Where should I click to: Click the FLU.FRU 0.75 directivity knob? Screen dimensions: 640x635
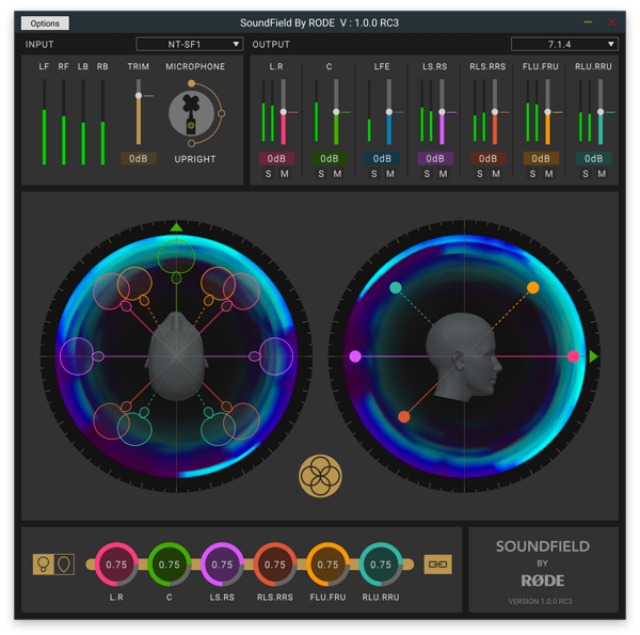[328, 564]
